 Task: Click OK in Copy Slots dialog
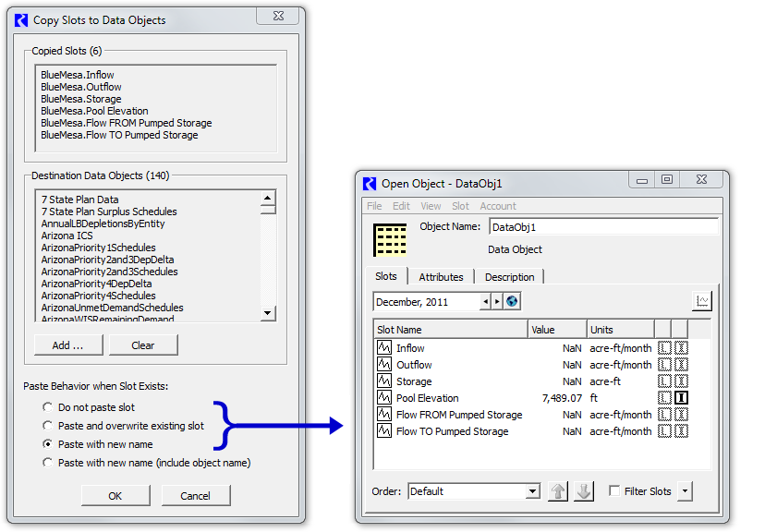115,496
